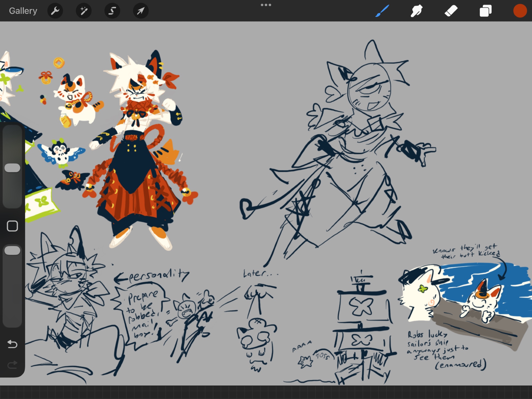This screenshot has height=399, width=532.
Task: Click the brush opacity slider handle
Action: tap(13, 250)
